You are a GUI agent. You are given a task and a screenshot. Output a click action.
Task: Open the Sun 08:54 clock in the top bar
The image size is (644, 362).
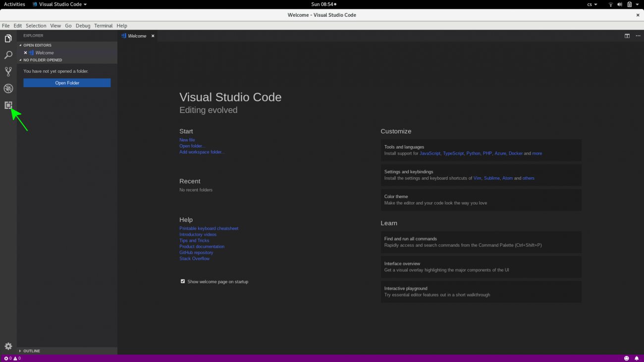tap(324, 4)
